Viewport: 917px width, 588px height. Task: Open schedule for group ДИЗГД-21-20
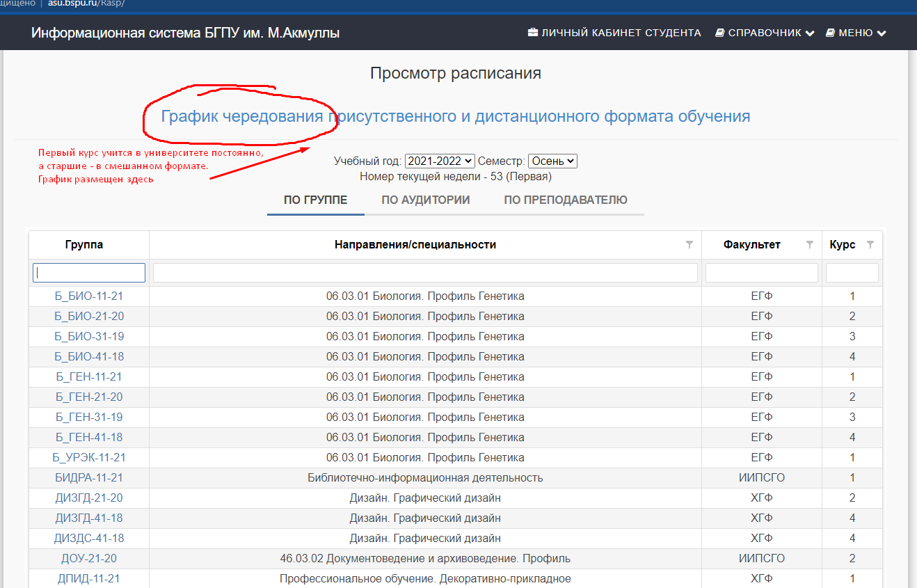click(89, 498)
